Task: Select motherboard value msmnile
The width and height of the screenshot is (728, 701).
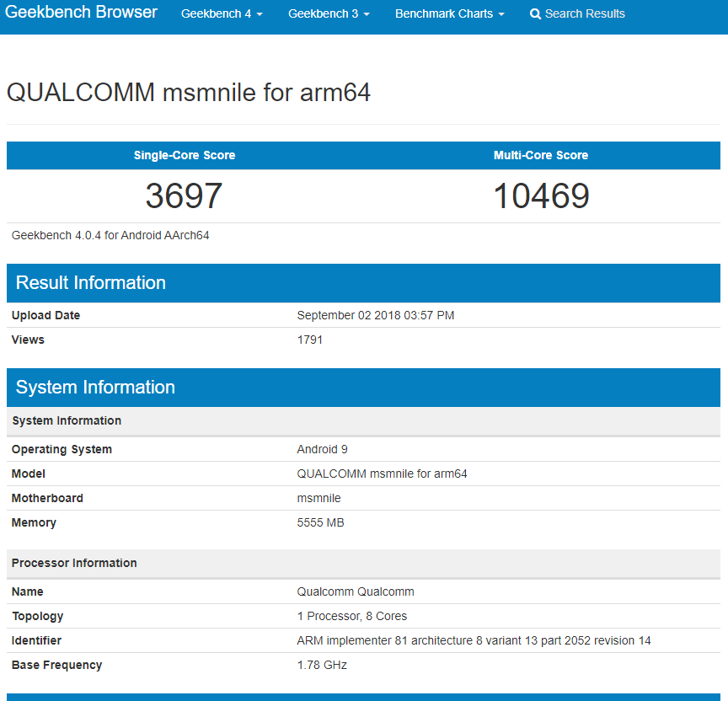Action: point(319,498)
